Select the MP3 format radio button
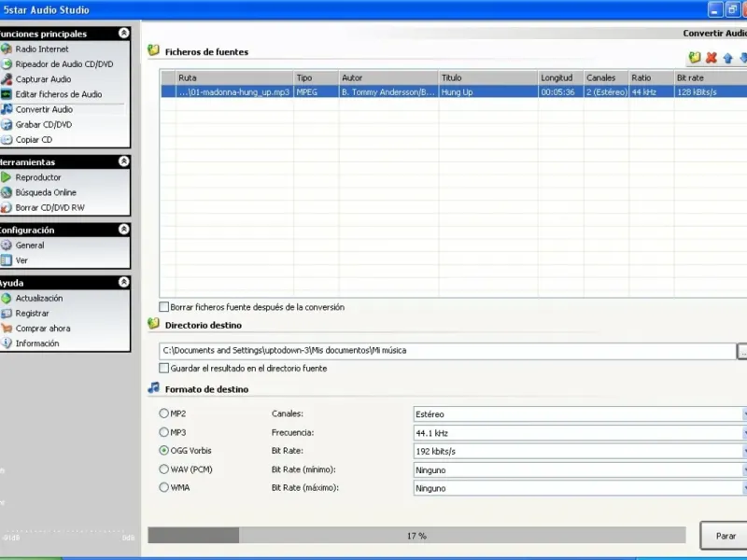 tap(164, 433)
